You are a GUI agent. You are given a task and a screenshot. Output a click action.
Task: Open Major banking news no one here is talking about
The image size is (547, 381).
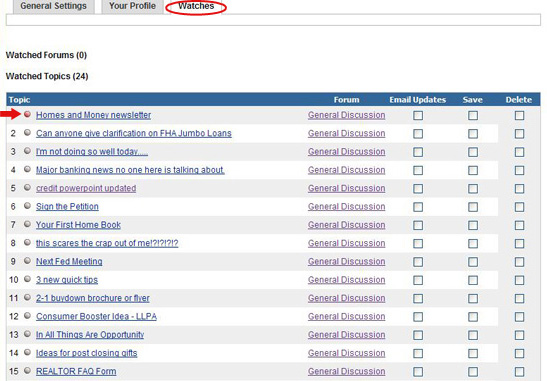pos(130,170)
